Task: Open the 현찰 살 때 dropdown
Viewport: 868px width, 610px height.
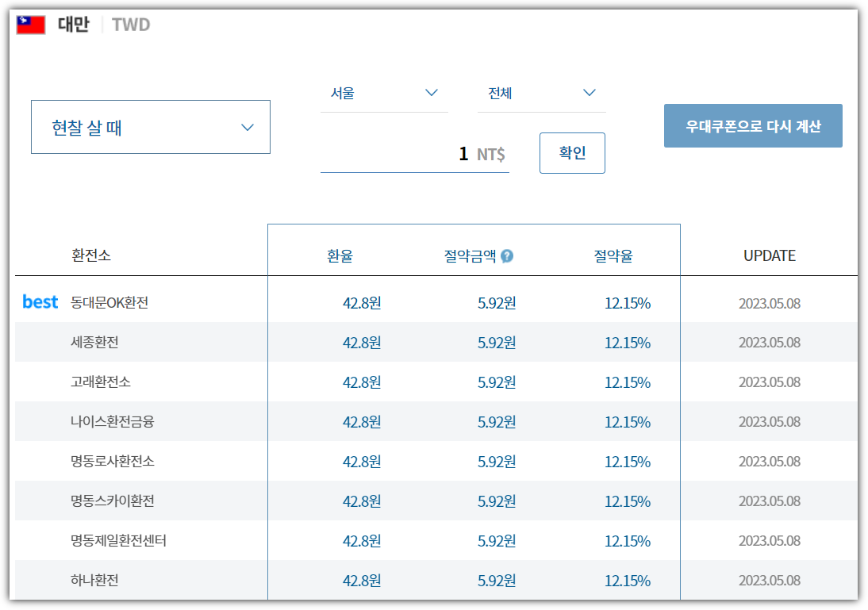Action: coord(151,127)
